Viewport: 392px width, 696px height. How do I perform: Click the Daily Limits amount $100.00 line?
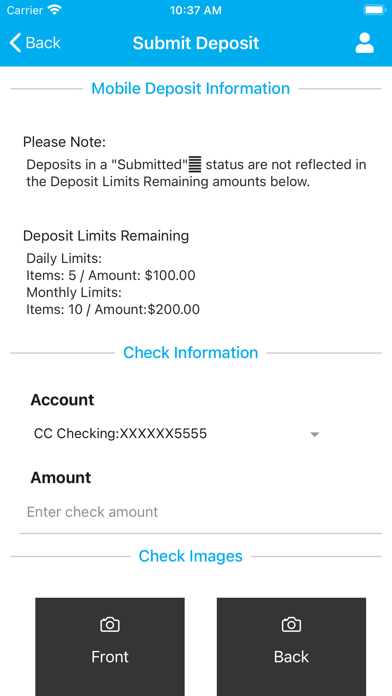click(x=111, y=276)
